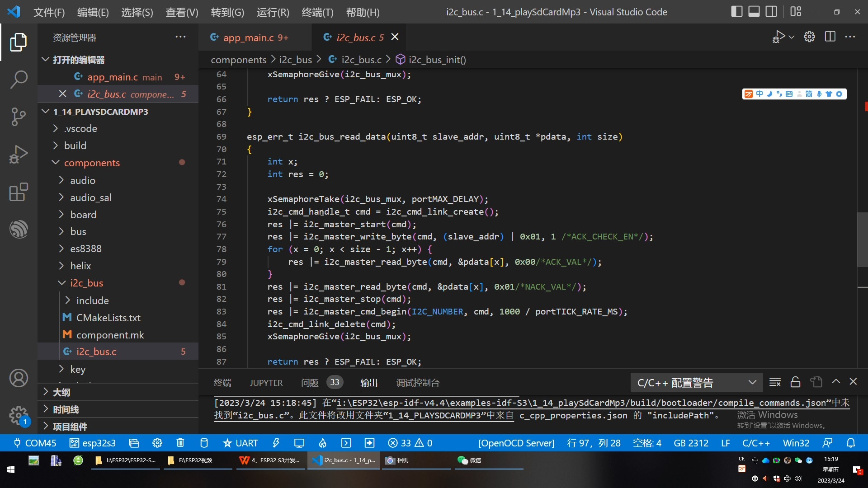Open the 终端(T) menu
868x488 pixels.
[x=317, y=12]
